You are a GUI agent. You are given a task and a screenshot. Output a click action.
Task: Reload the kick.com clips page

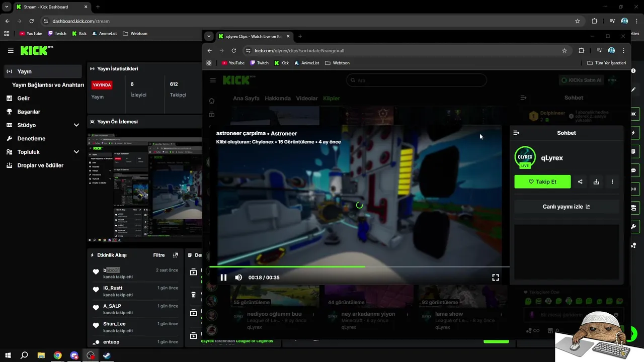point(233,51)
